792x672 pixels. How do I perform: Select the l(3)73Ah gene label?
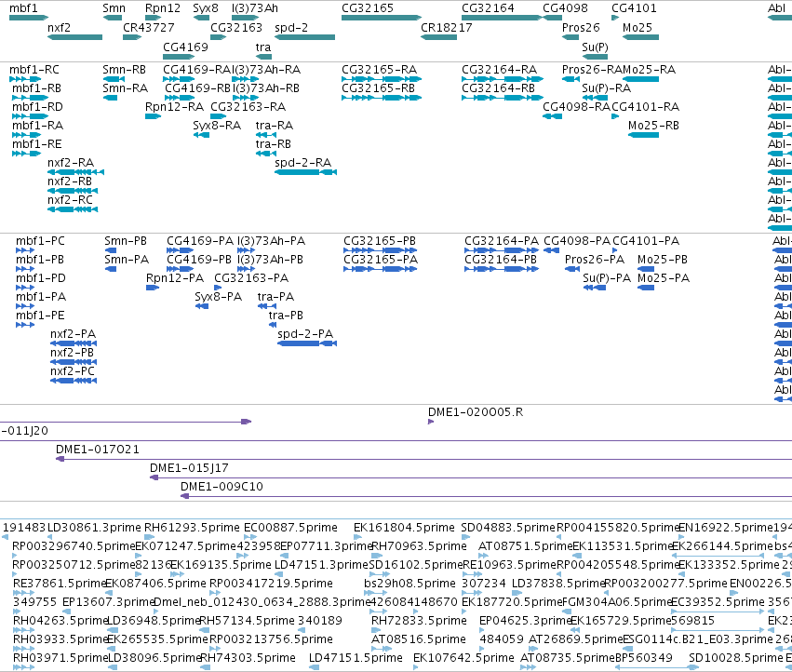click(255, 8)
